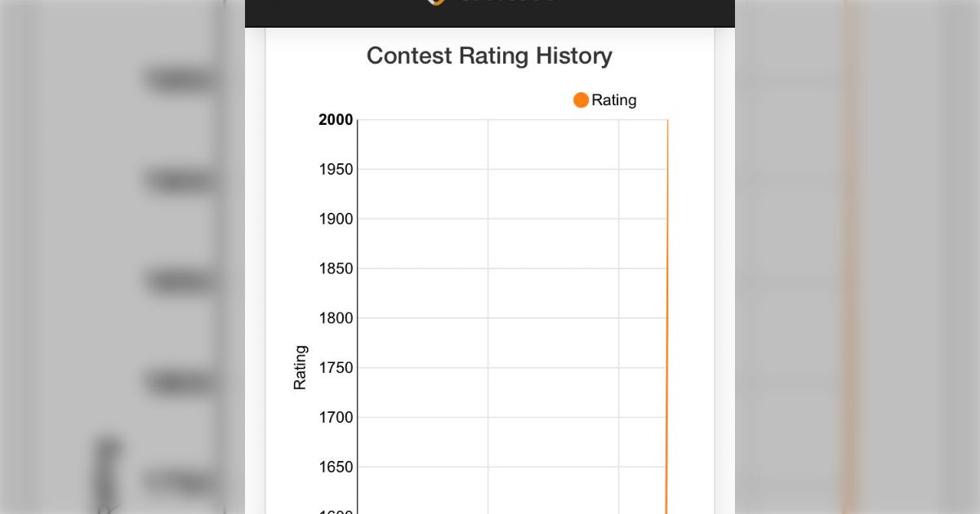Image resolution: width=980 pixels, height=514 pixels.
Task: Click the Contest Rating History chart title
Action: [489, 55]
